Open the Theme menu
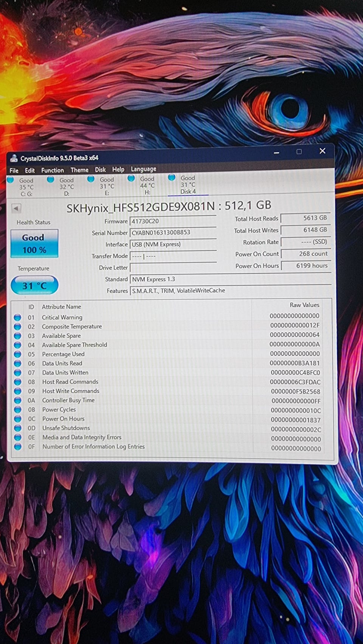The height and width of the screenshot is (644, 363). click(x=79, y=170)
